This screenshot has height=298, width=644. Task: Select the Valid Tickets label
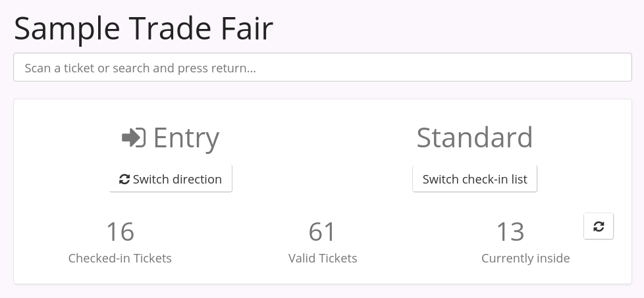point(323,259)
